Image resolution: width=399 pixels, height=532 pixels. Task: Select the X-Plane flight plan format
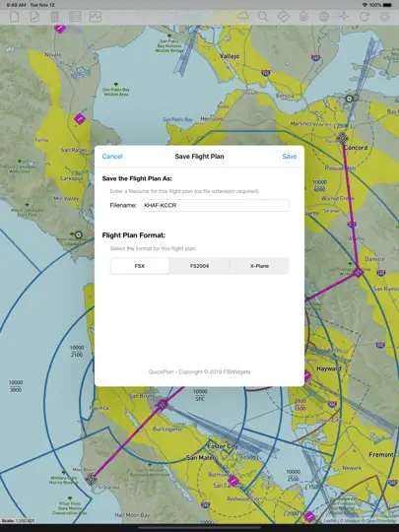(259, 266)
